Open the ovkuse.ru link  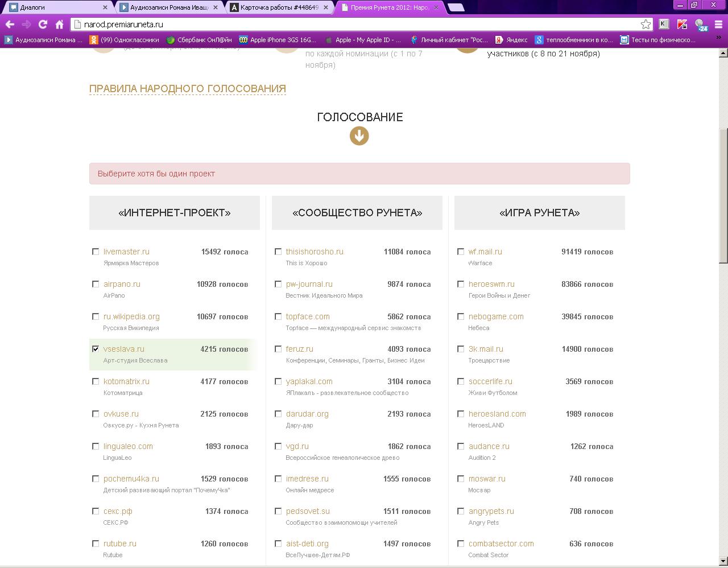tap(121, 414)
